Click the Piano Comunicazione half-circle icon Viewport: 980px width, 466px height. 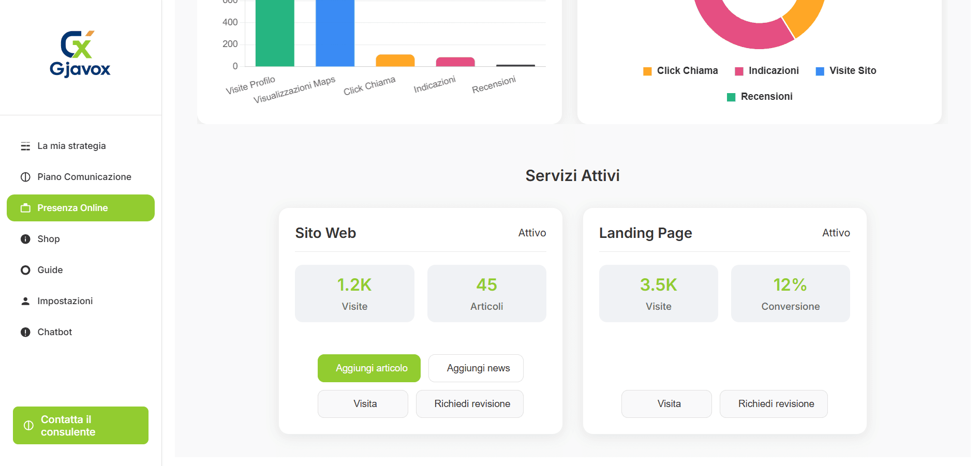click(x=25, y=176)
